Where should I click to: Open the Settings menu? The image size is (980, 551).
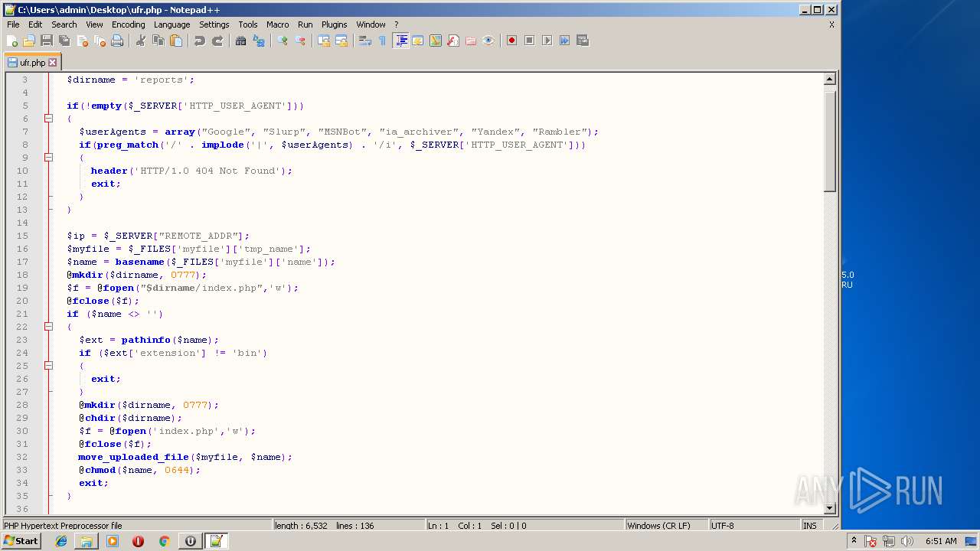click(x=214, y=24)
